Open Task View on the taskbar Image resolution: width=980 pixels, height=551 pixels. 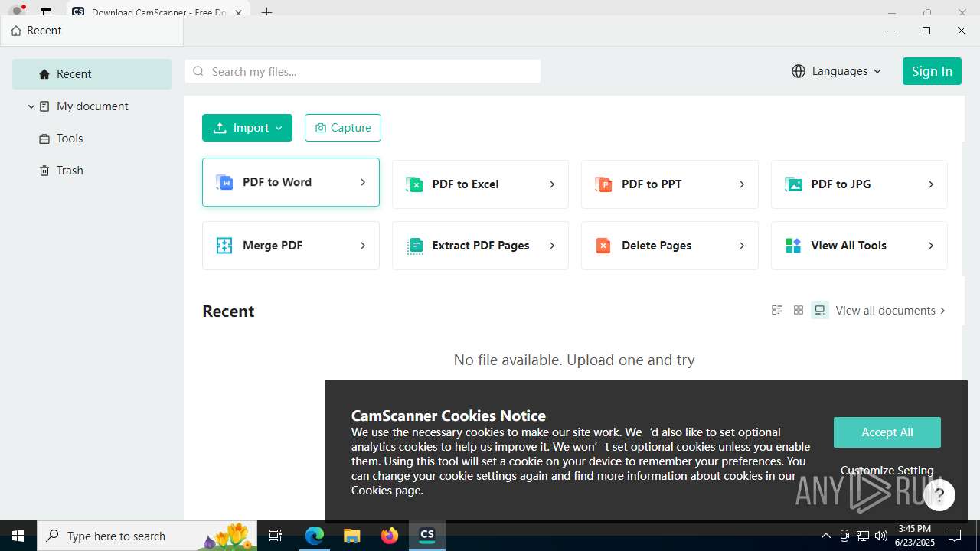[x=276, y=536]
